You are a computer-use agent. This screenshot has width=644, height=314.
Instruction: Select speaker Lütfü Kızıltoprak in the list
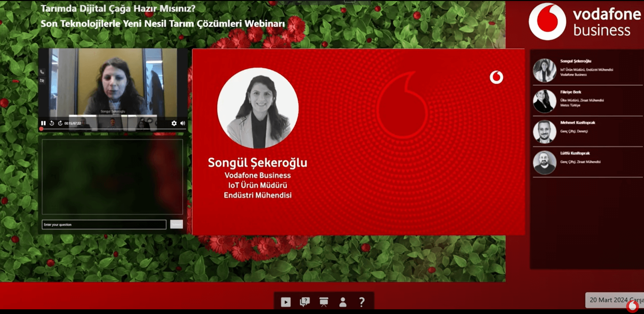click(x=587, y=162)
